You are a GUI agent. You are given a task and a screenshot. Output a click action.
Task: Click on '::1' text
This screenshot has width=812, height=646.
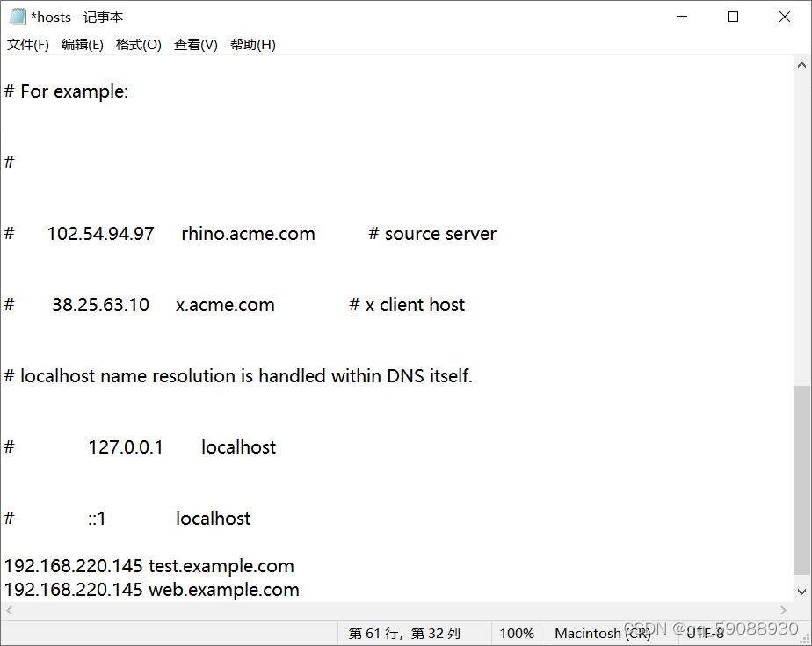[x=97, y=518]
